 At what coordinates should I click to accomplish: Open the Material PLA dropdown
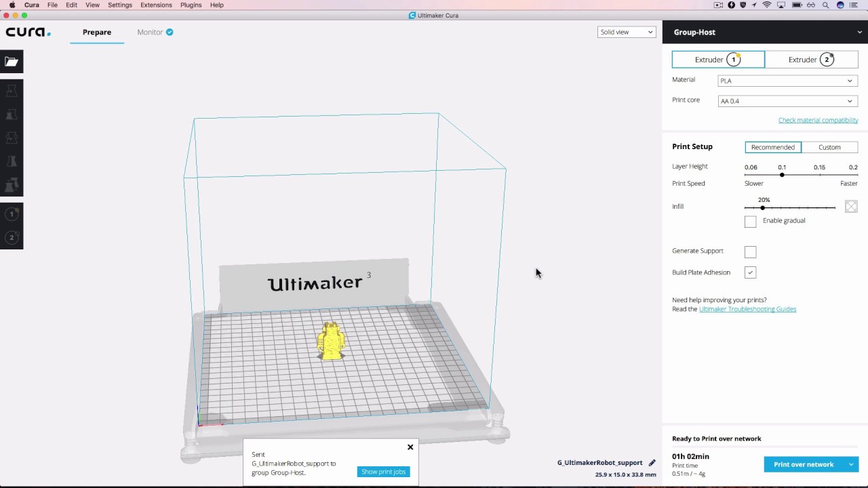tap(787, 81)
